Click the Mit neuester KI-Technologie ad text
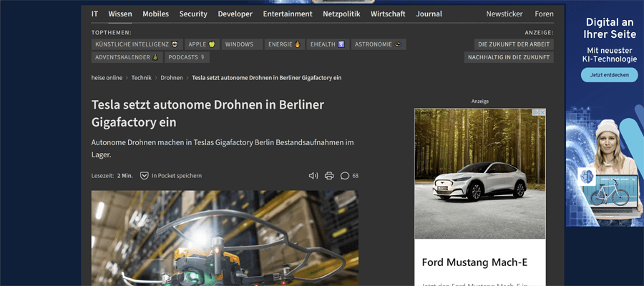Viewport: 644px width, 286px height. (610, 55)
